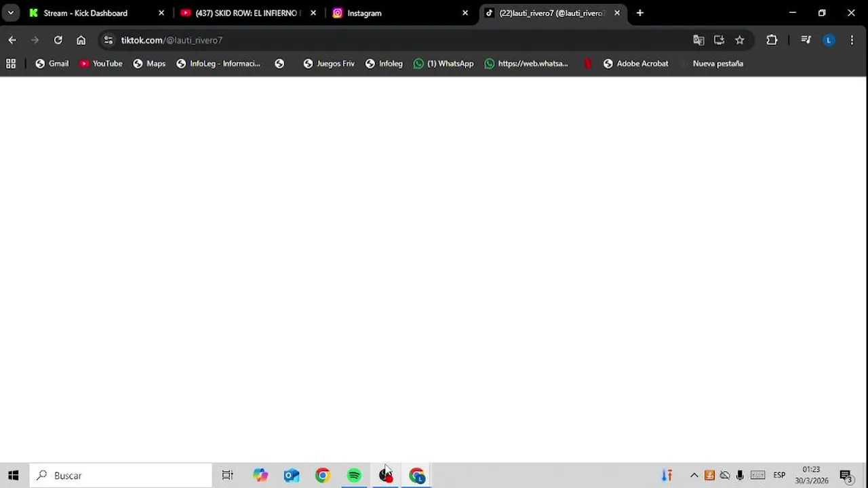Close the lauti_rivero7 TikTok tab
The width and height of the screenshot is (868, 488).
point(617,13)
